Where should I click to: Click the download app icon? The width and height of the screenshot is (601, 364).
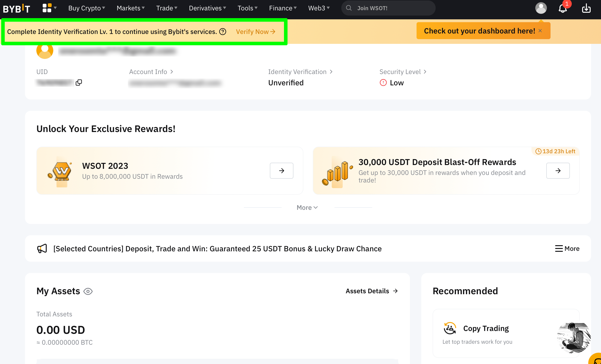586,8
